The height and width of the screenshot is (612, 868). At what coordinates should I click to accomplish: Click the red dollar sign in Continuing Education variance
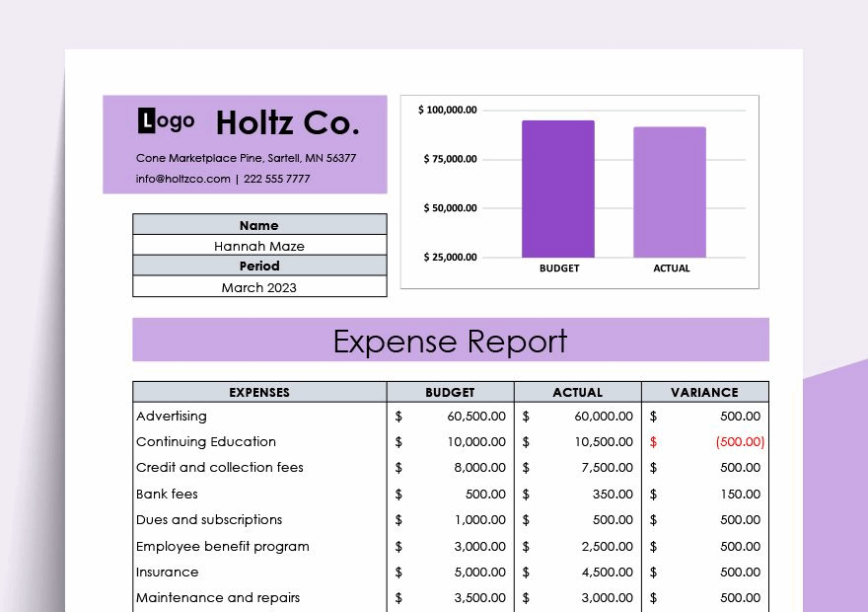coord(653,441)
